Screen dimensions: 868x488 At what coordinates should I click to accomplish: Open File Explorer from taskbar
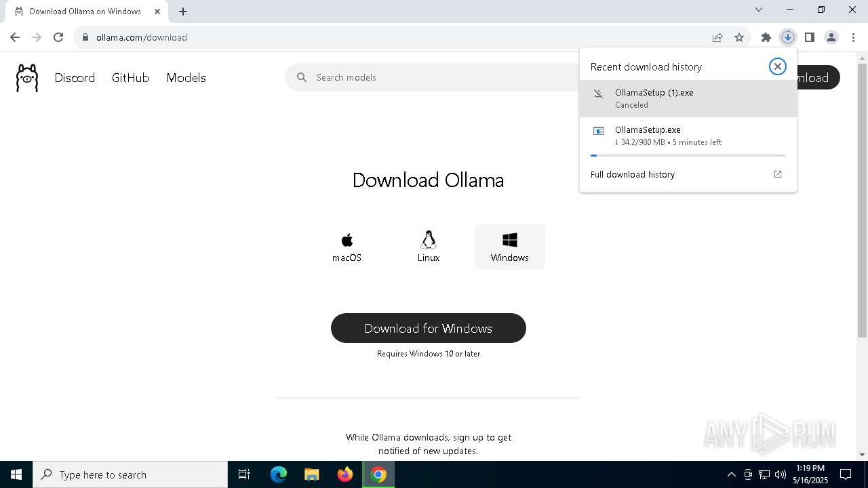[x=311, y=474]
